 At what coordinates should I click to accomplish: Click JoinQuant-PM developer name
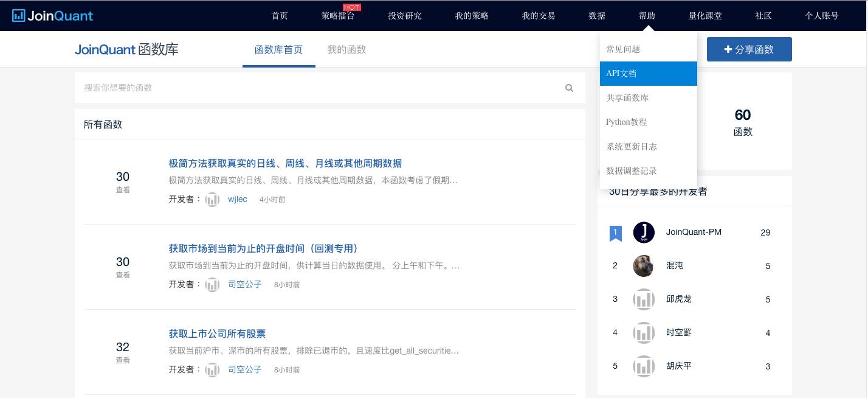[x=694, y=232]
